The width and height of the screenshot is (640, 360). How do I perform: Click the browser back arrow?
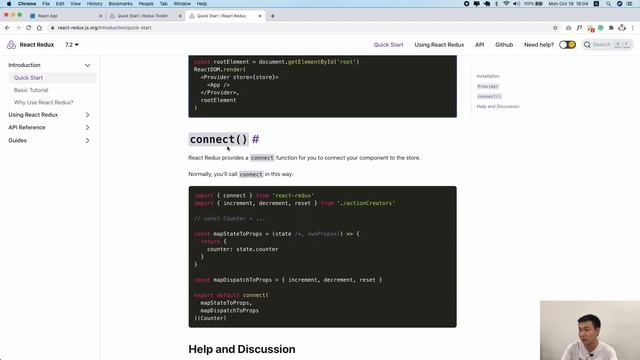[x=7, y=28]
